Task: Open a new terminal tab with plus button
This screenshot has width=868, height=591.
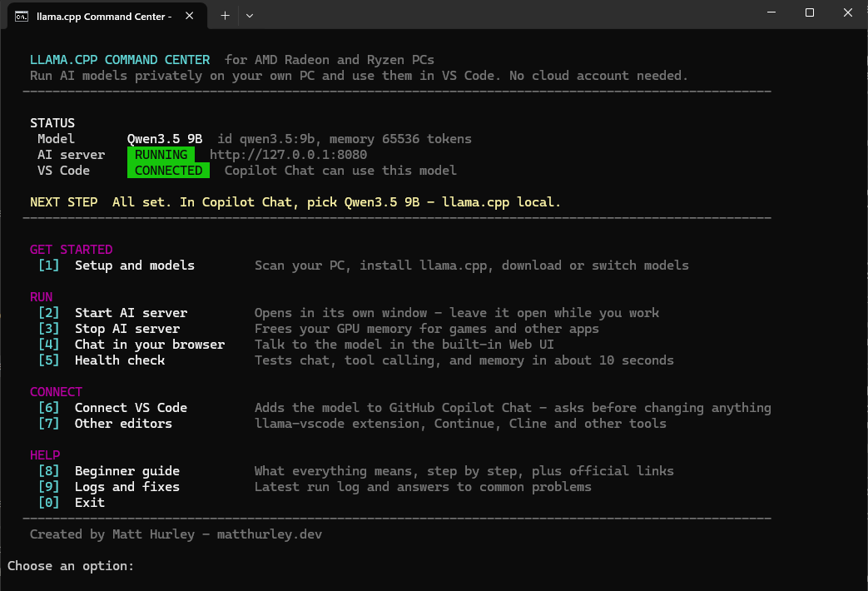Action: click(x=225, y=16)
